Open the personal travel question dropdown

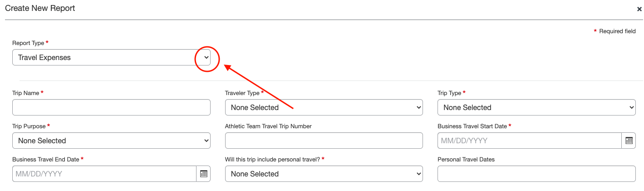324,174
